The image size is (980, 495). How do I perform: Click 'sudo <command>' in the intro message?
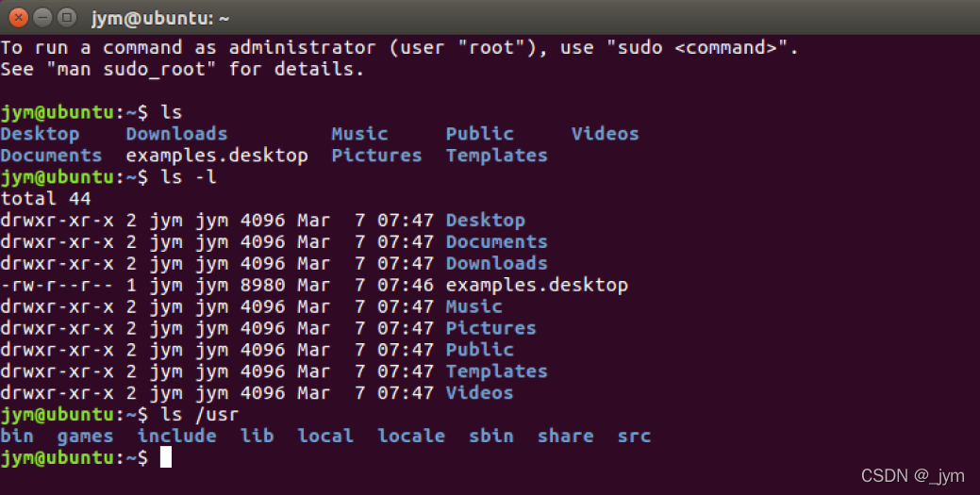[696, 47]
